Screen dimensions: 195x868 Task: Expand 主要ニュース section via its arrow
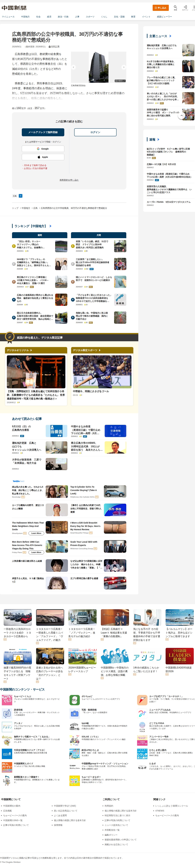[170, 36]
